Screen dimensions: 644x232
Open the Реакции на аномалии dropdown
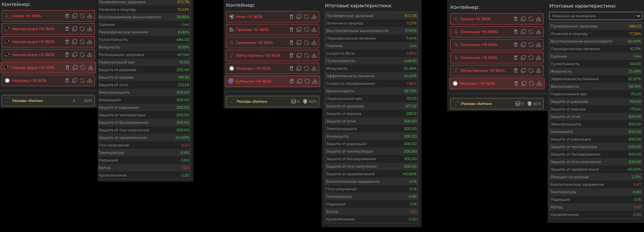click(x=593, y=16)
